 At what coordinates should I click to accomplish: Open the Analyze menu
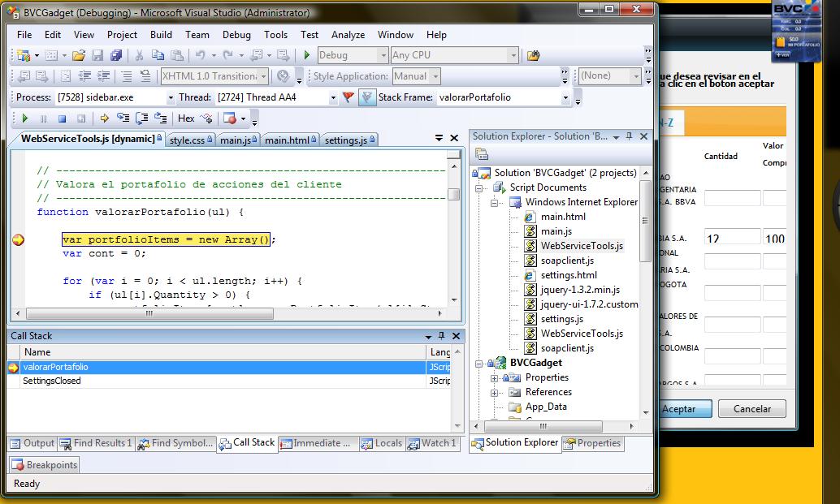348,35
